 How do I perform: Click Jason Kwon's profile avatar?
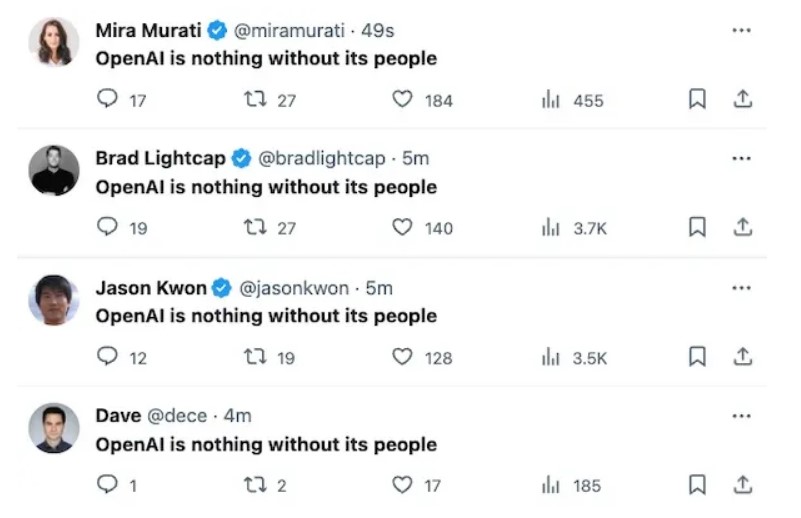(53, 300)
